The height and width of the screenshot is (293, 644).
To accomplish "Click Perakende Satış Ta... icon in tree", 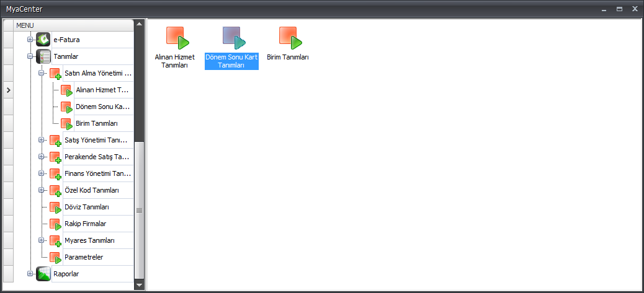I will point(55,157).
